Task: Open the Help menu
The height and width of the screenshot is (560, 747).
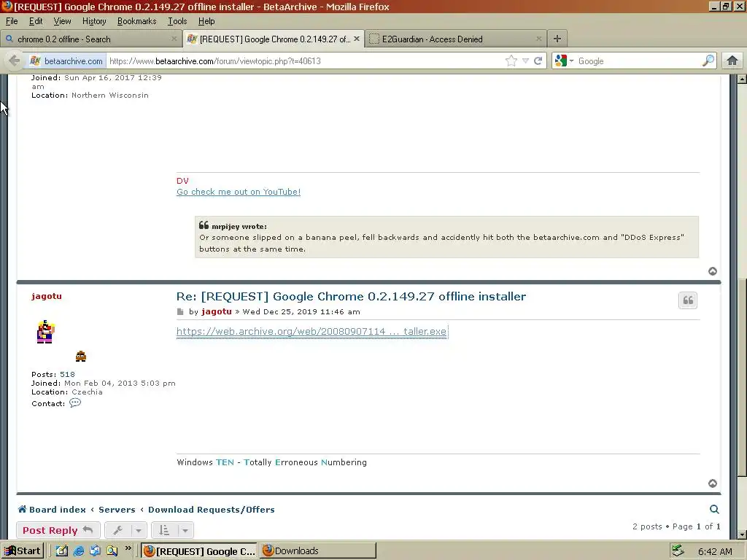Action: 206,21
